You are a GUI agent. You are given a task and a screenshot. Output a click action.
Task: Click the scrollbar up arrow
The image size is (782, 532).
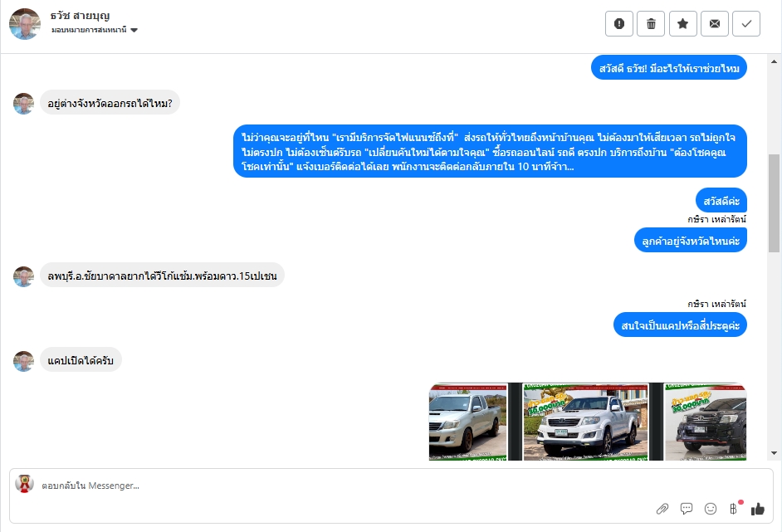[x=774, y=61]
